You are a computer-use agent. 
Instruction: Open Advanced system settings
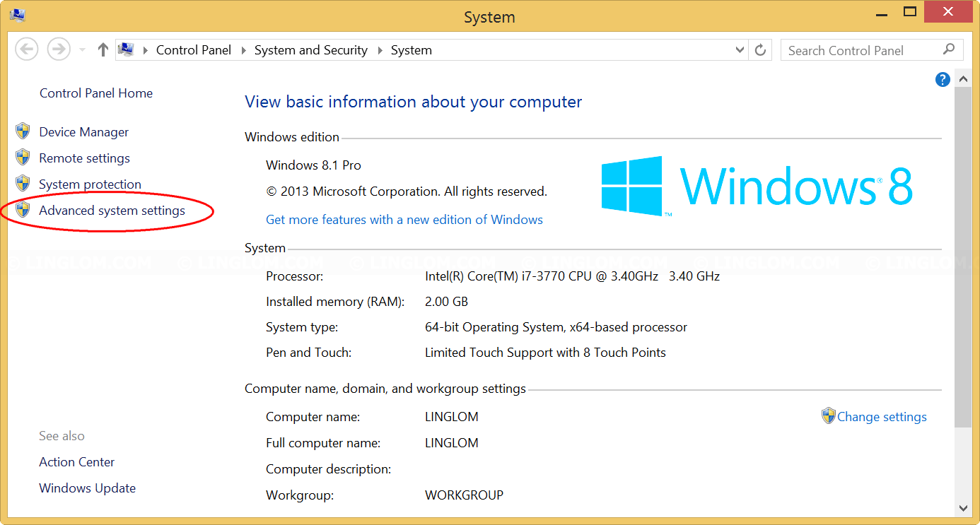coord(112,211)
